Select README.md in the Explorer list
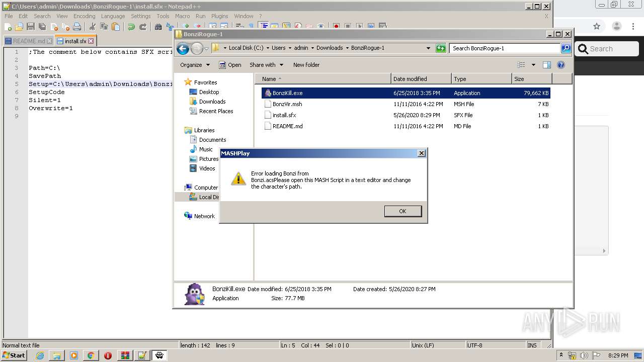The width and height of the screenshot is (644, 362). (406, 126)
